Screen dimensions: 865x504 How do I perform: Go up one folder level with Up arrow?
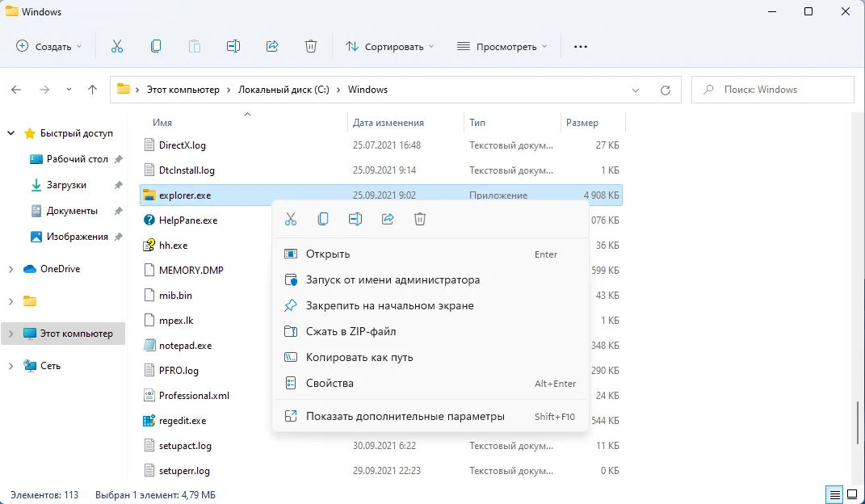tap(93, 90)
